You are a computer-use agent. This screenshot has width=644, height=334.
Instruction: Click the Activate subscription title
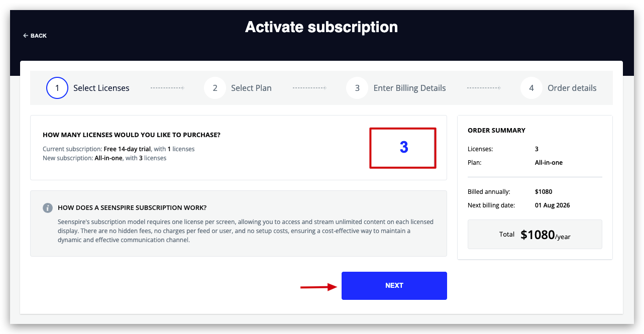(x=321, y=27)
